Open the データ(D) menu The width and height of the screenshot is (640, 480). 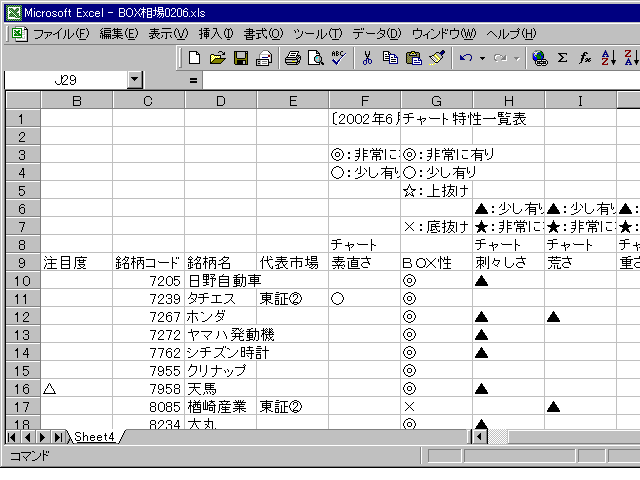pyautogui.click(x=377, y=34)
